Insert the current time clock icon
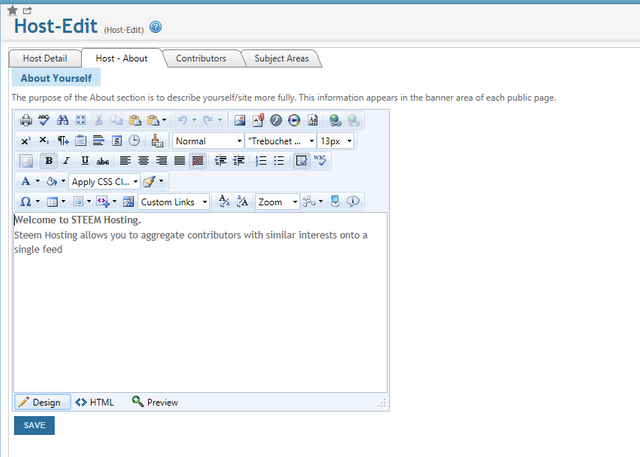This screenshot has height=457, width=640. click(134, 141)
